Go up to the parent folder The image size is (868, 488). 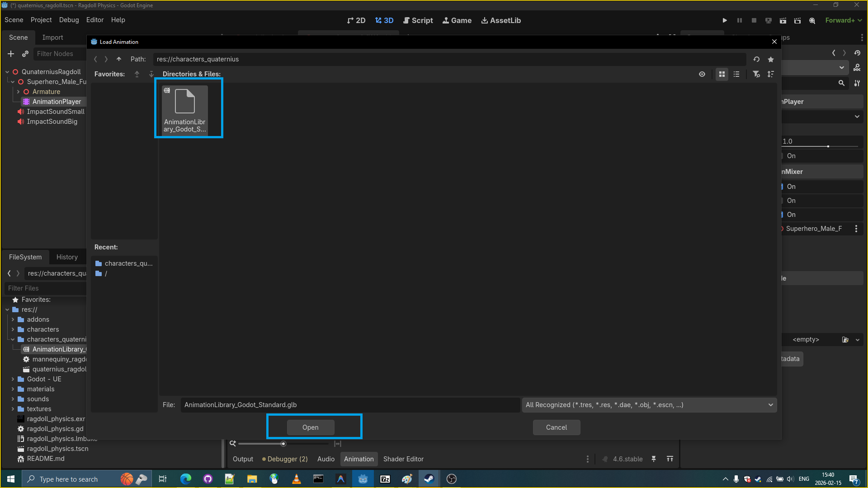(x=119, y=59)
